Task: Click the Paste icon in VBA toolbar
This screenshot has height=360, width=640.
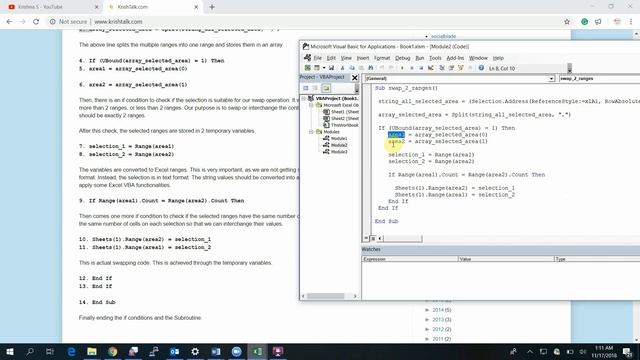Action: 361,68
